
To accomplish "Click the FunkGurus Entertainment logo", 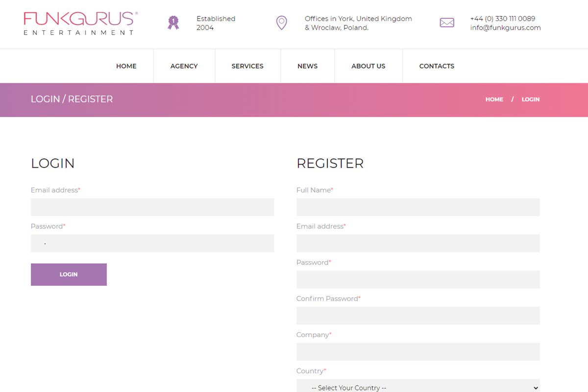I will 80,23.
